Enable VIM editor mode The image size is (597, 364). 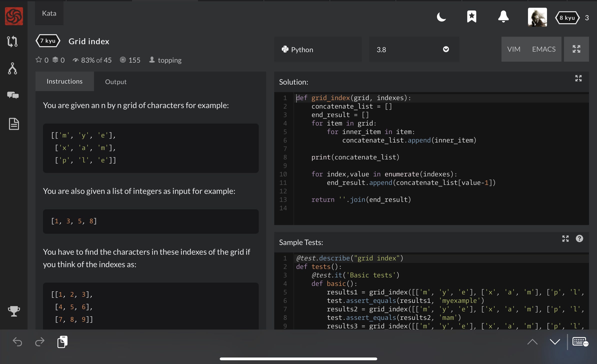point(513,49)
